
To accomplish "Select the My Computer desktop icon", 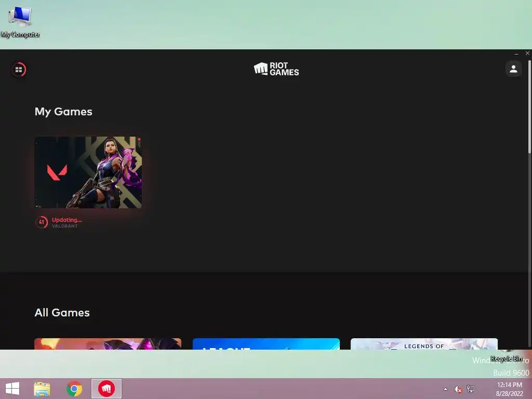I will [20, 21].
